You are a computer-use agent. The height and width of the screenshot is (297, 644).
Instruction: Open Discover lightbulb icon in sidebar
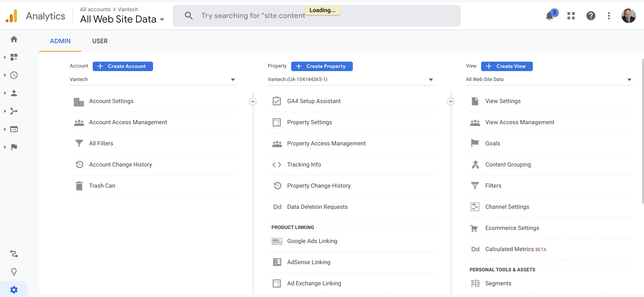14,272
